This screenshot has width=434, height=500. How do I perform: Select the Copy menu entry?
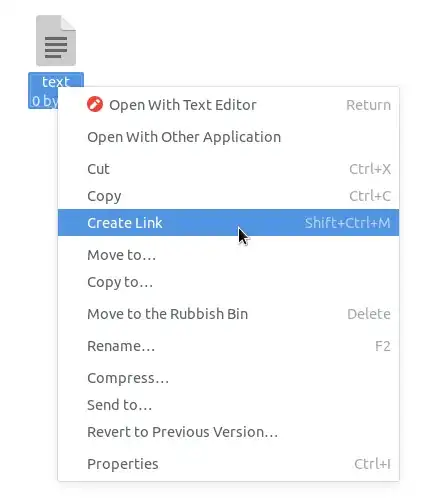pos(228,196)
